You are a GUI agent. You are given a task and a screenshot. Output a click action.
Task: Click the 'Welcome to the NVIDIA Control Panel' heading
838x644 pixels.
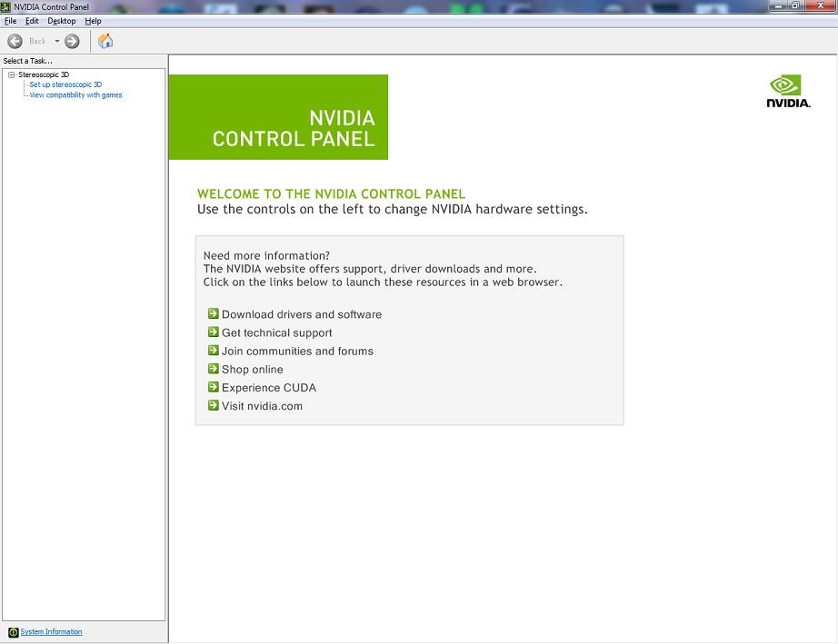coord(332,193)
